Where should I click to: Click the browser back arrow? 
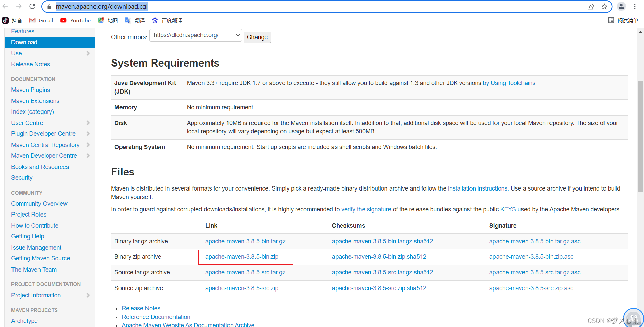[5, 6]
